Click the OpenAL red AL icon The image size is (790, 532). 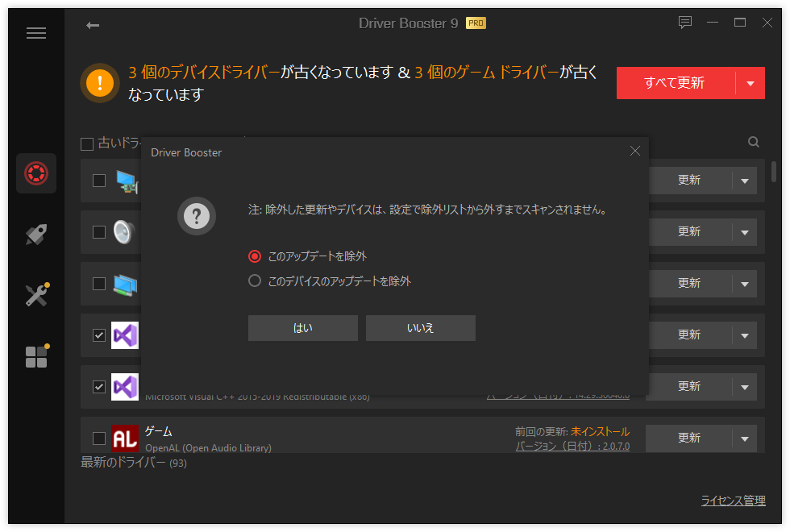125,438
